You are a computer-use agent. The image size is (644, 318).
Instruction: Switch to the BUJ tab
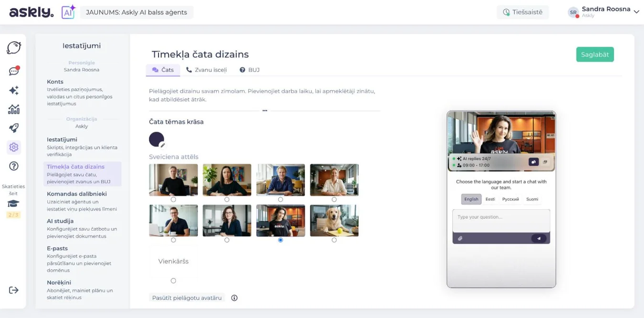(249, 70)
